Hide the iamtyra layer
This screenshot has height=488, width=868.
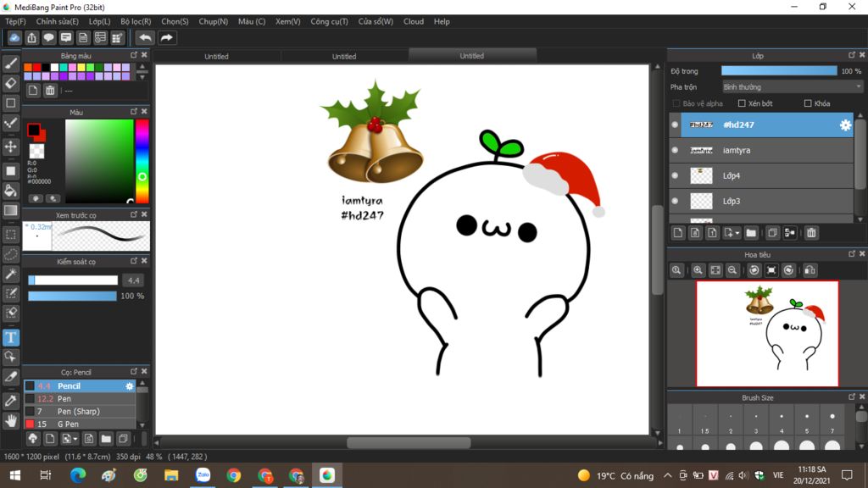[675, 150]
